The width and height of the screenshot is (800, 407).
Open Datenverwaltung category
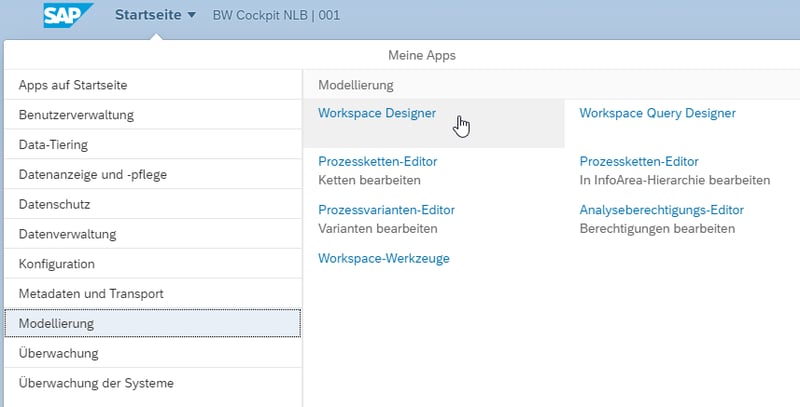pos(153,234)
